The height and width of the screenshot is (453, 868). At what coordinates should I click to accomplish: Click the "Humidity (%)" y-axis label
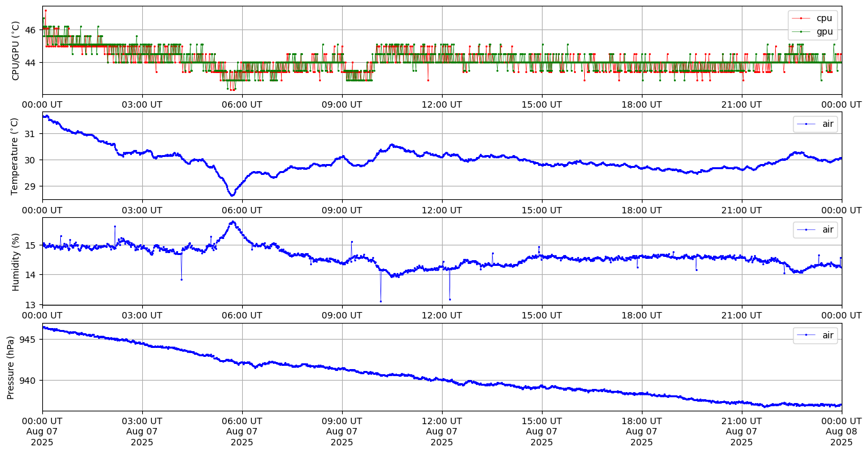pyautogui.click(x=16, y=261)
